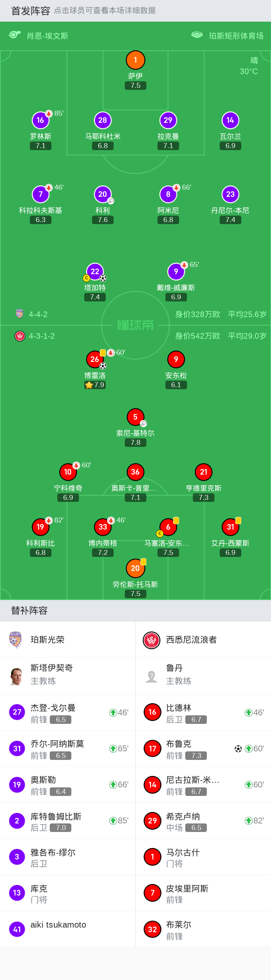This screenshot has height=980, width=271.
Task: Click Sonny Kittel's number 5 badge
Action: (135, 417)
